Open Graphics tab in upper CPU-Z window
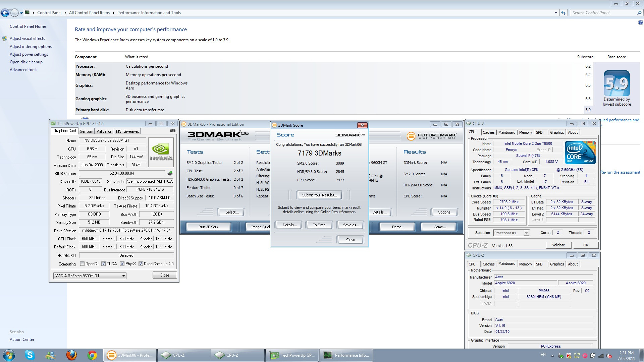The height and width of the screenshot is (362, 644). 557,132
